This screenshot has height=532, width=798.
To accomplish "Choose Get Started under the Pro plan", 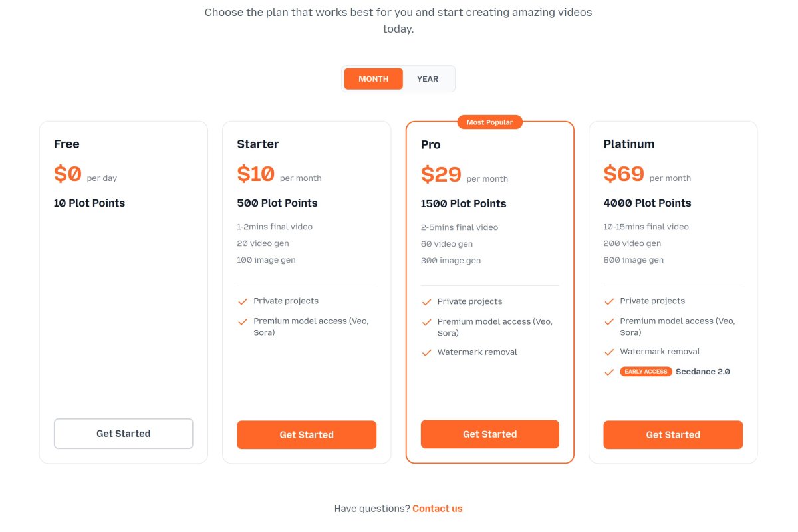I will pyautogui.click(x=490, y=434).
